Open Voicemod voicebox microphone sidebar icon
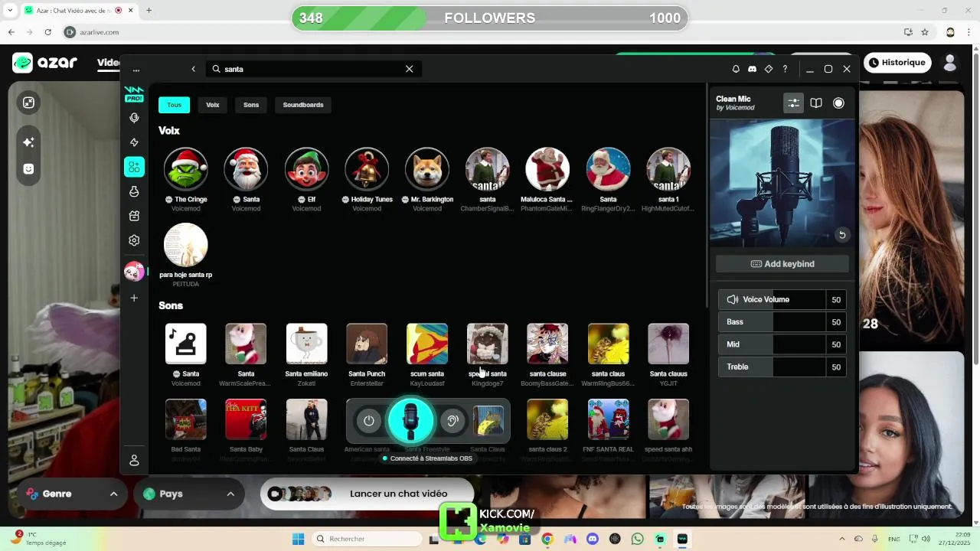The image size is (980, 551). (x=134, y=118)
